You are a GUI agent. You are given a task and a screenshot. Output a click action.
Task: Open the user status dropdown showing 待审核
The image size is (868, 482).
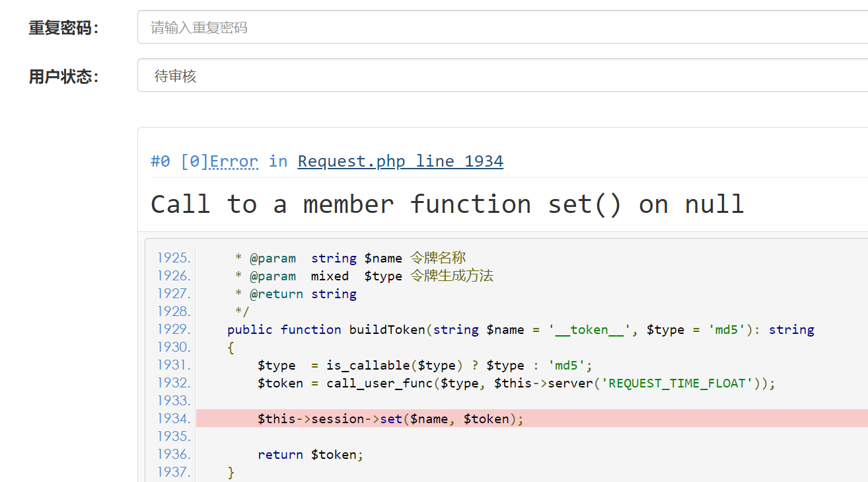coord(502,75)
